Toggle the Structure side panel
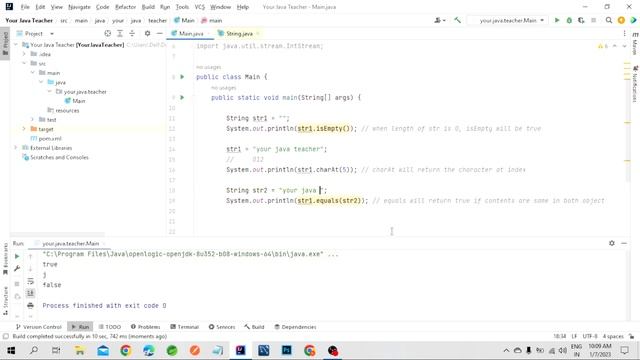640x360 pixels. (x=5, y=300)
